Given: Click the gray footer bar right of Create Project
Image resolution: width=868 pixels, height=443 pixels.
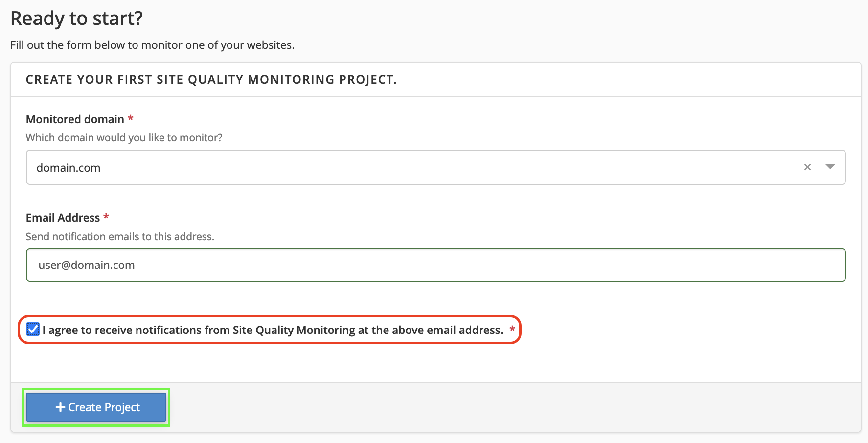Looking at the screenshot, I should click(514, 407).
